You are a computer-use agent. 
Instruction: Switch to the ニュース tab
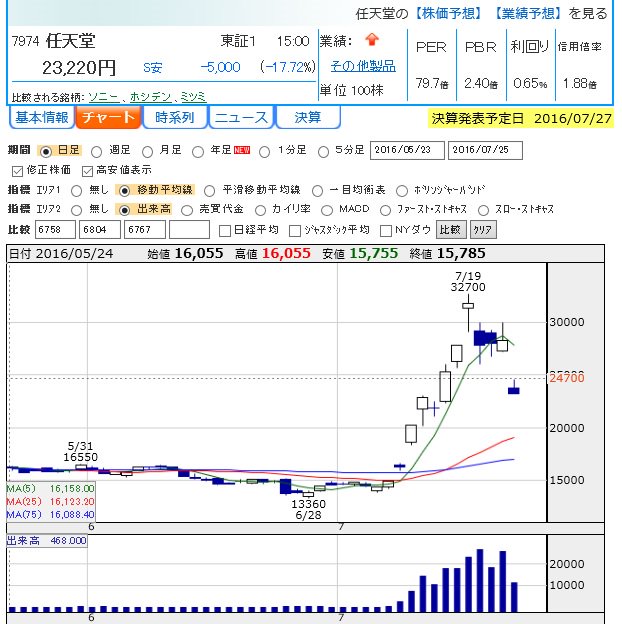[x=241, y=117]
